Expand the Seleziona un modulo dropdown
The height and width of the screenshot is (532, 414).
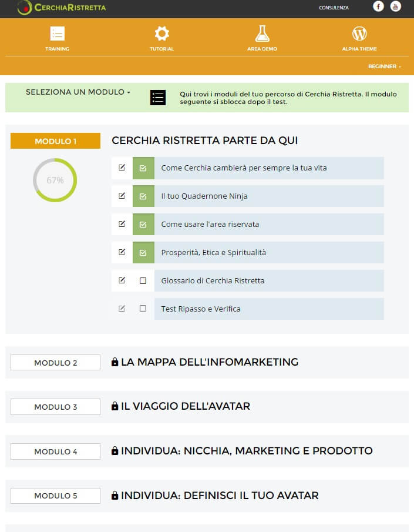[x=78, y=92]
